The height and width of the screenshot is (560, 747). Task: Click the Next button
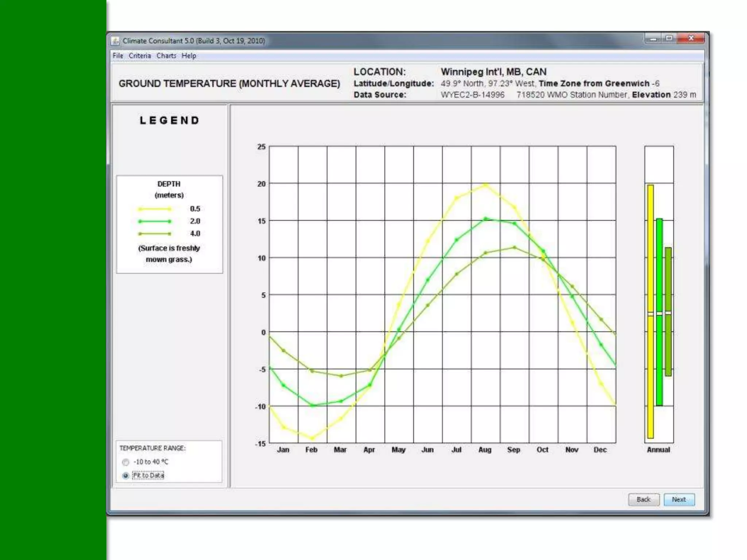tap(679, 499)
